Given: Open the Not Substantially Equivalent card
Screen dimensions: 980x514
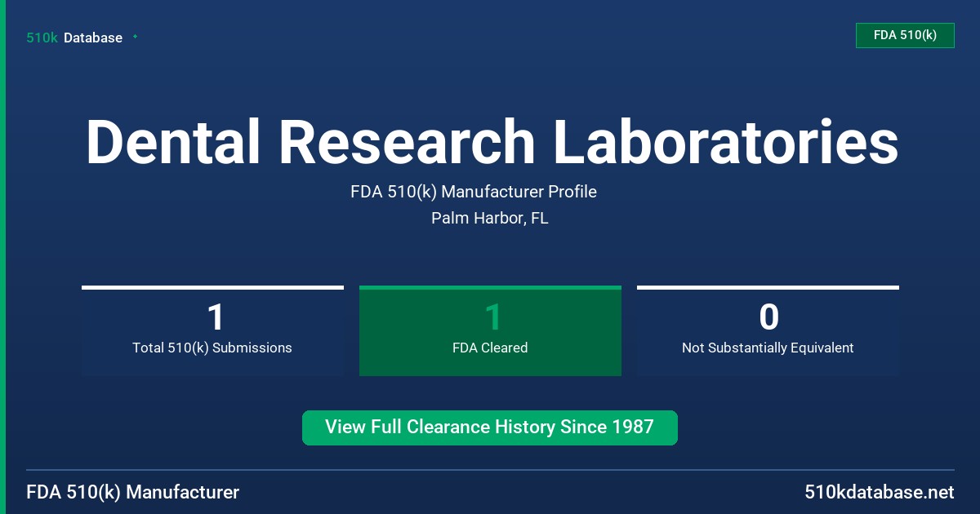Looking at the screenshot, I should coord(768,330).
